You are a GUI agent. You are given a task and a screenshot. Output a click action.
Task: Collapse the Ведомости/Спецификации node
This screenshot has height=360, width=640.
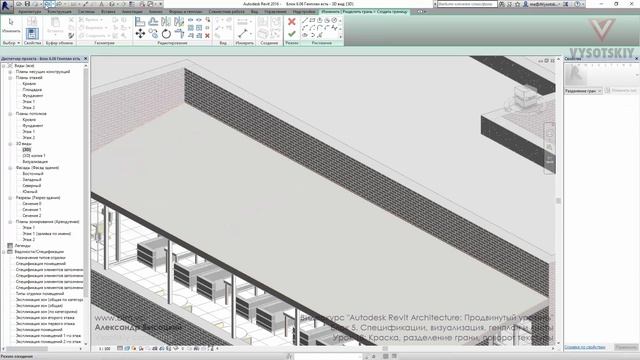pyautogui.click(x=4, y=252)
